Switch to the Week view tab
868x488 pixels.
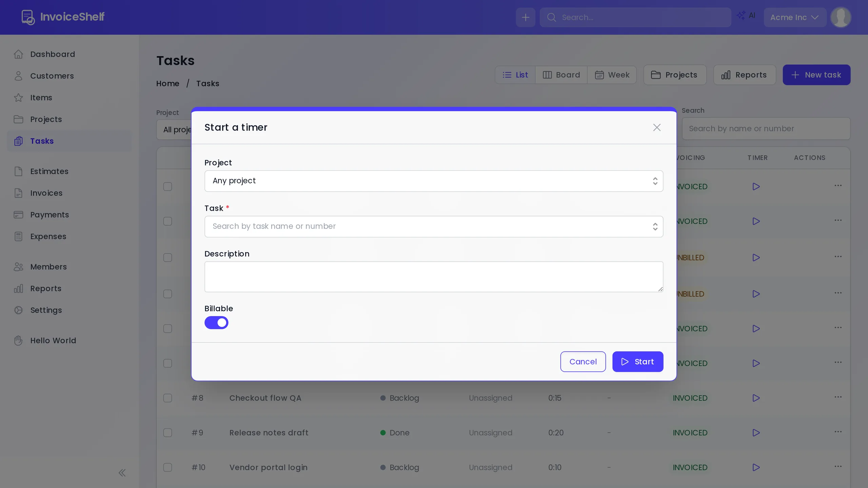[612, 75]
